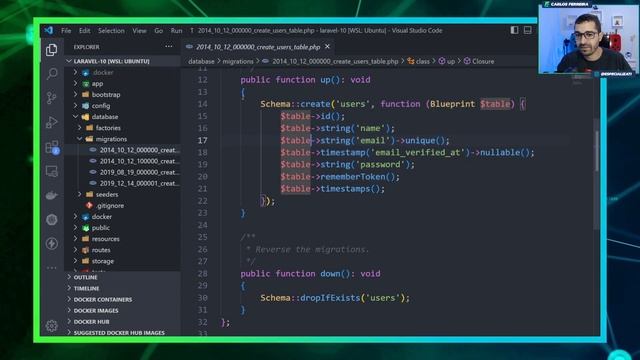Click the VS Code logo icon

[x=49, y=30]
